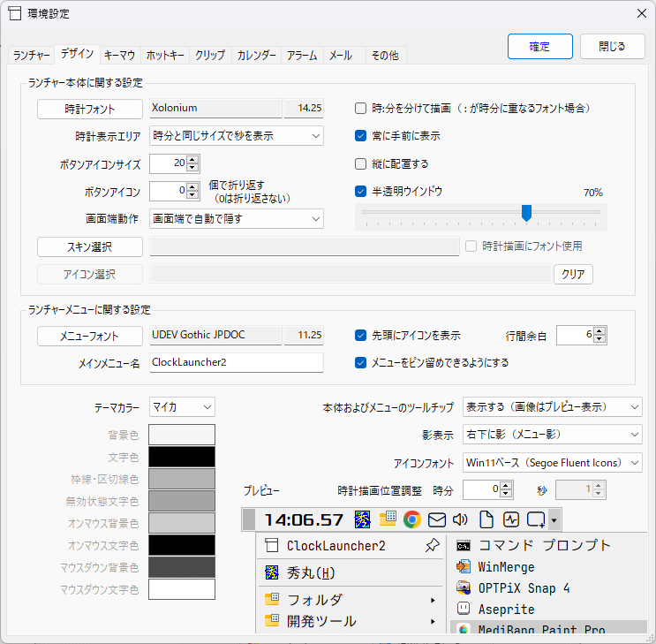Click the add-window icon in preview toolbar
This screenshot has height=644, width=656.
click(x=536, y=519)
